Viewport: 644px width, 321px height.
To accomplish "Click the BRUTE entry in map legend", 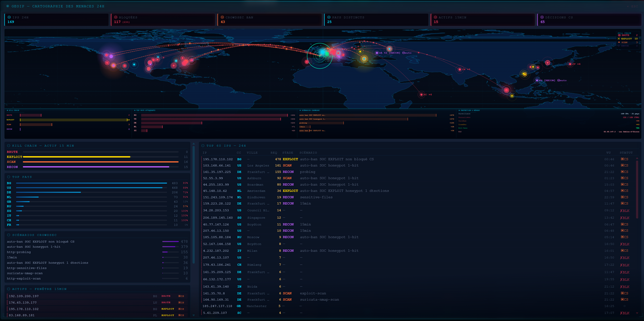I will click(628, 35).
